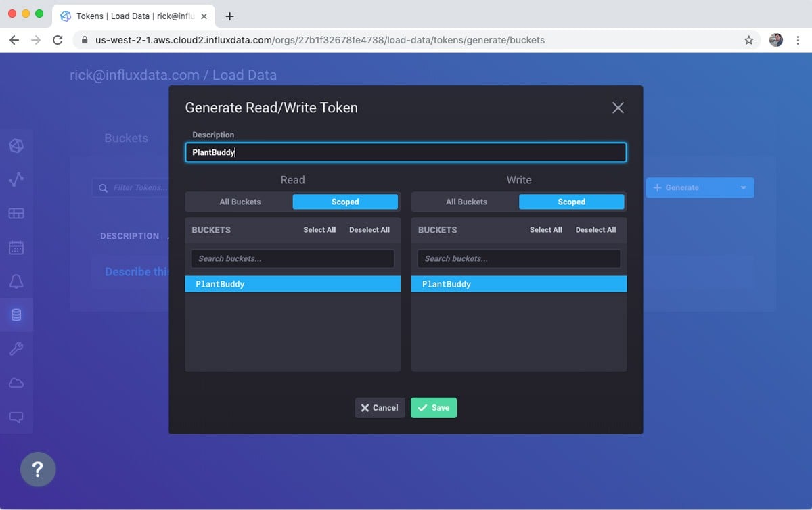This screenshot has width=812, height=510.
Task: Select the Tokens | Load Data browser tab
Action: (x=125, y=16)
